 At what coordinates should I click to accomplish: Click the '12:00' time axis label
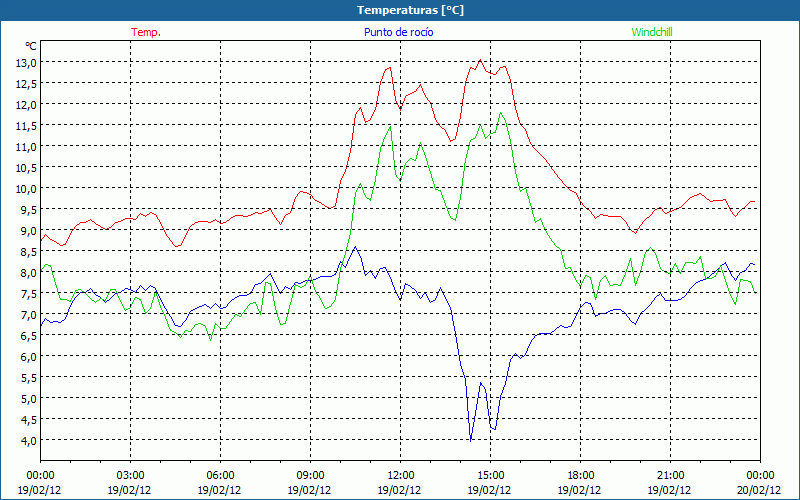click(401, 476)
